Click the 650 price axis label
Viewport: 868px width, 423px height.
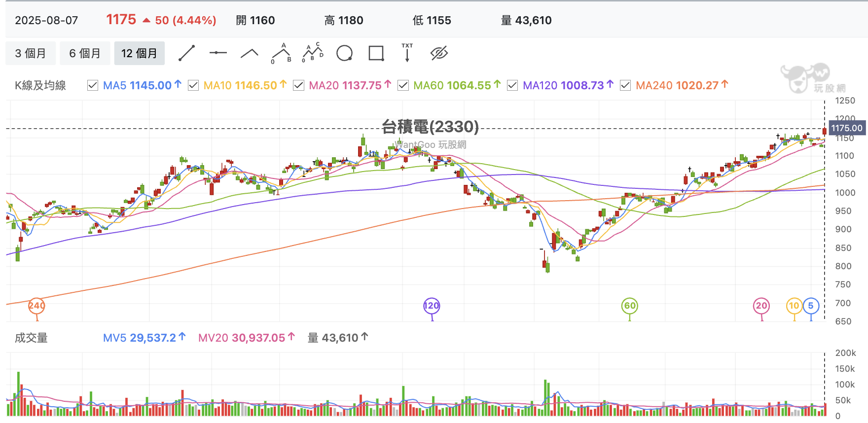(x=843, y=321)
